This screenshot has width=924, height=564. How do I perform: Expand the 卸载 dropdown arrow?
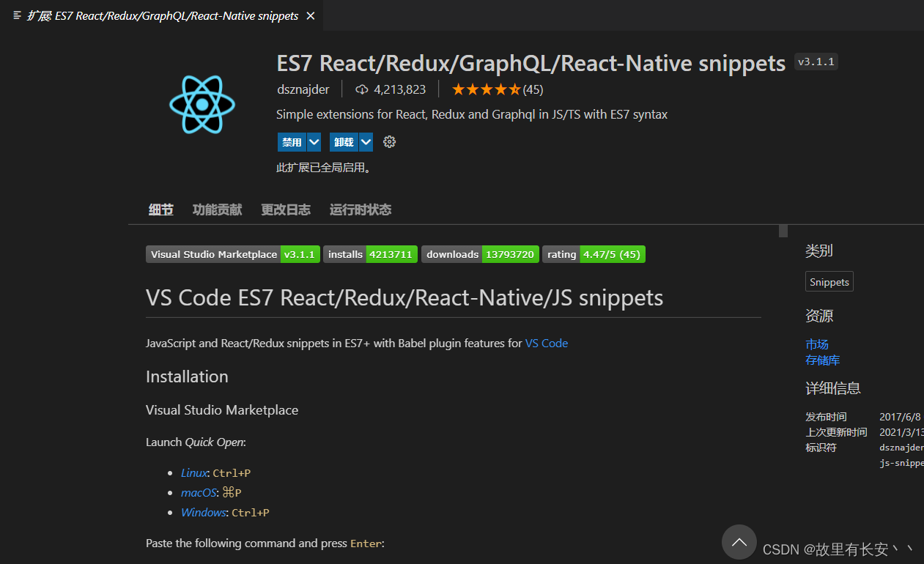click(x=366, y=142)
